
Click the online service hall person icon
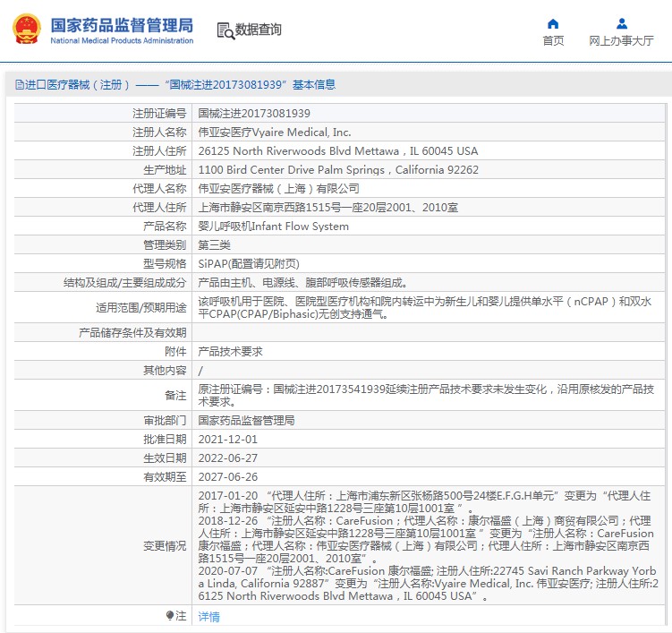click(x=621, y=23)
